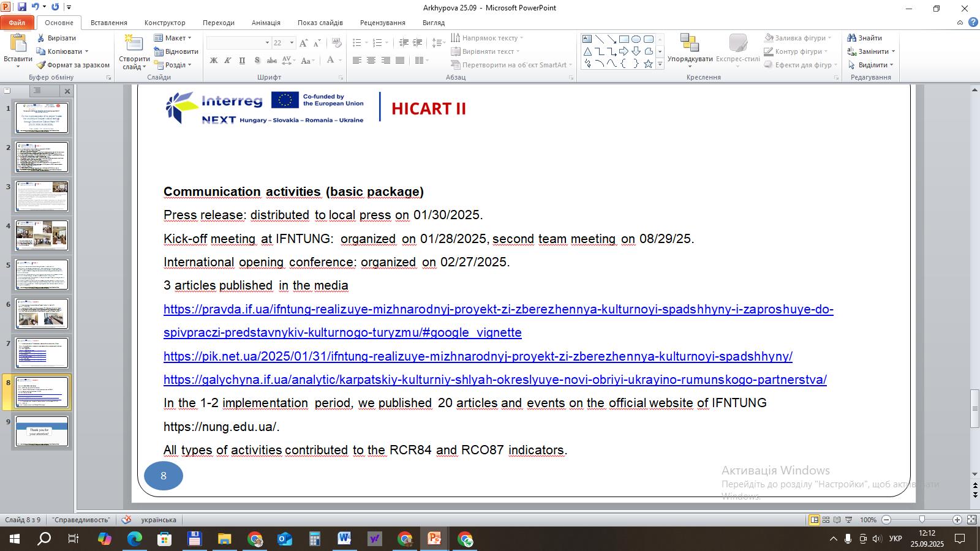Click the Format Painter brush icon
Viewport: 980px width, 551px height.
pos(41,65)
